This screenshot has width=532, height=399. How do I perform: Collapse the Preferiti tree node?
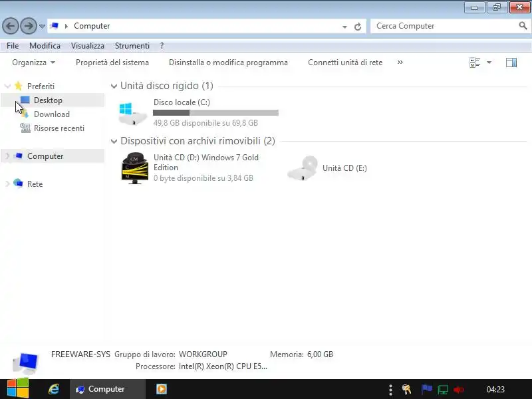[7, 86]
